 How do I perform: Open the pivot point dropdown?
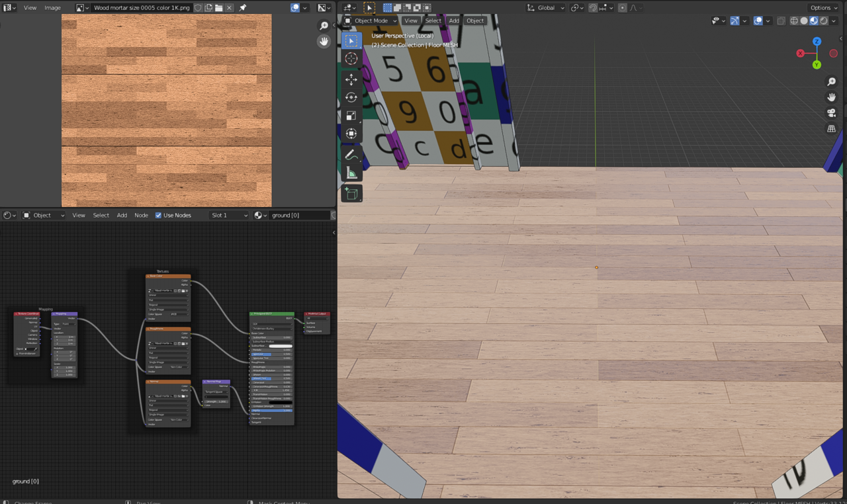tap(578, 8)
